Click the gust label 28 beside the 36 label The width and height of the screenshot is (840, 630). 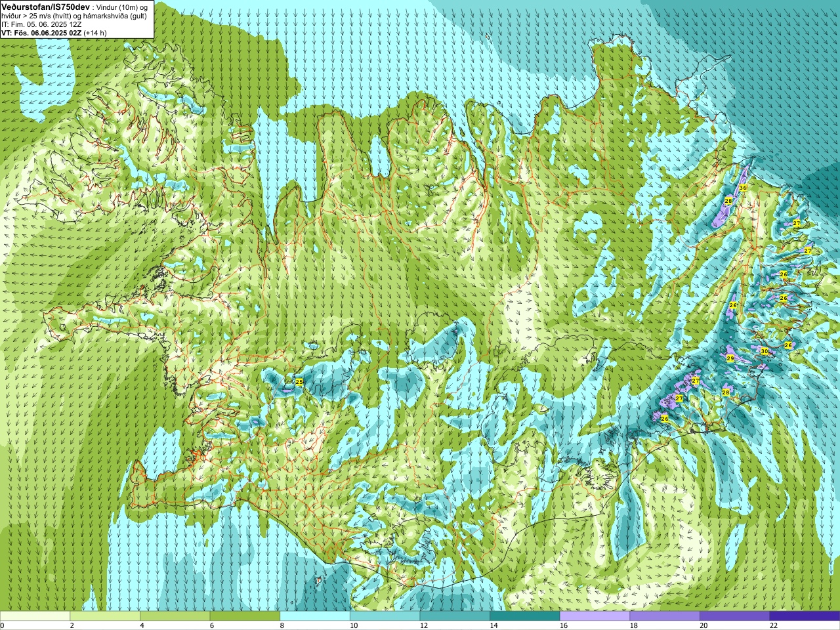click(728, 201)
